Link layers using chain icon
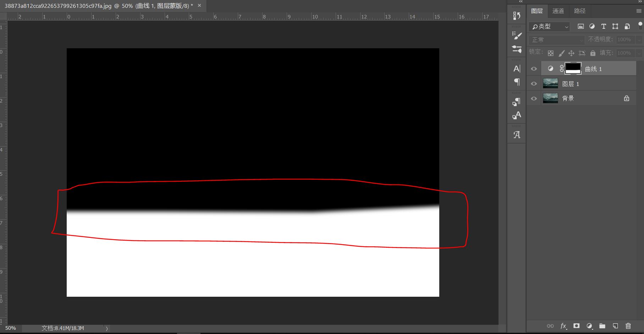Image resolution: width=644 pixels, height=334 pixels. click(551, 326)
